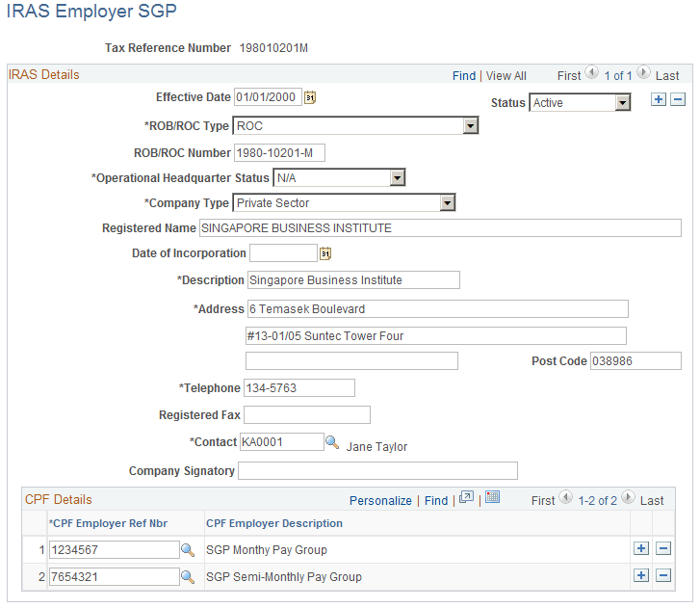Viewport: 700px width, 608px height.
Task: Open Company Type dropdown
Action: coord(344,202)
